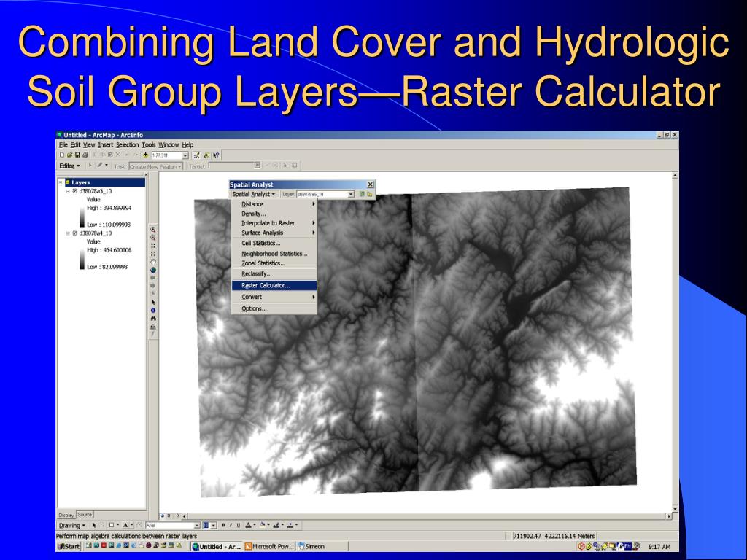Click the New Rectangle drawing tool
747x560 pixels.
click(112, 525)
